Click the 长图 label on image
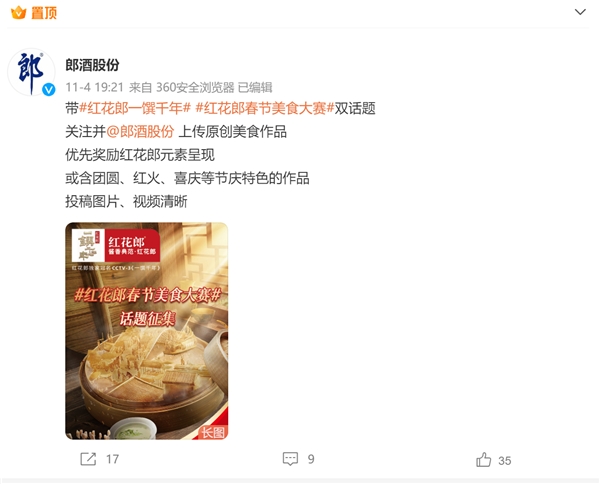Screen dimensions: 600x484 point(213,433)
